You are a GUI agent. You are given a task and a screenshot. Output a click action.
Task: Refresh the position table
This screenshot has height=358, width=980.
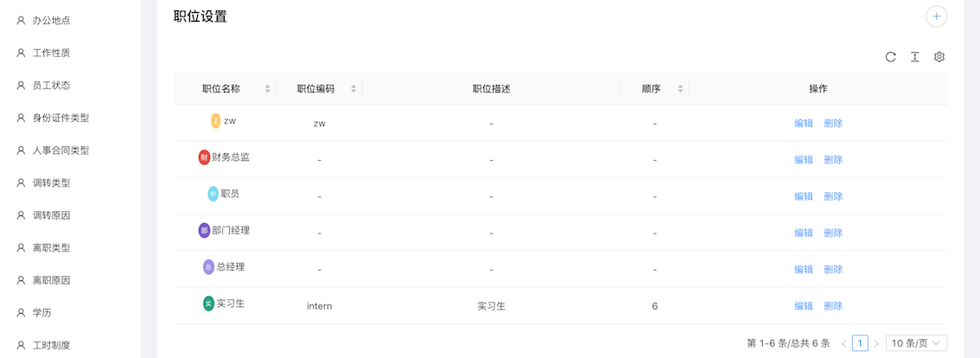coord(890,57)
